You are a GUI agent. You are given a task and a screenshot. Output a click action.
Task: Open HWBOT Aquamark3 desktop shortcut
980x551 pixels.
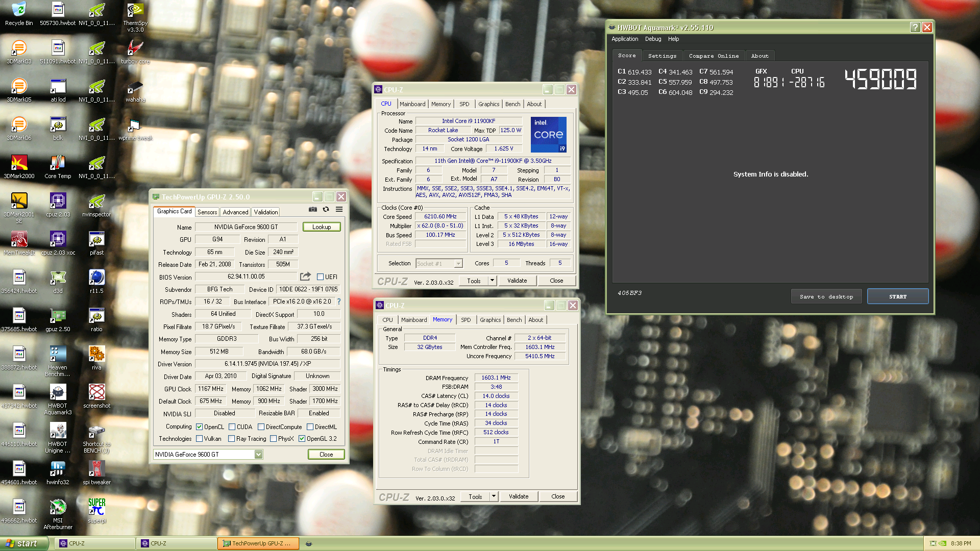point(58,399)
